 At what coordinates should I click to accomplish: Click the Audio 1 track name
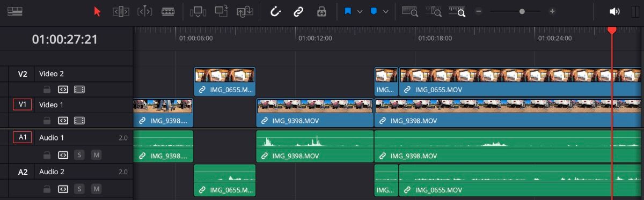tap(52, 138)
